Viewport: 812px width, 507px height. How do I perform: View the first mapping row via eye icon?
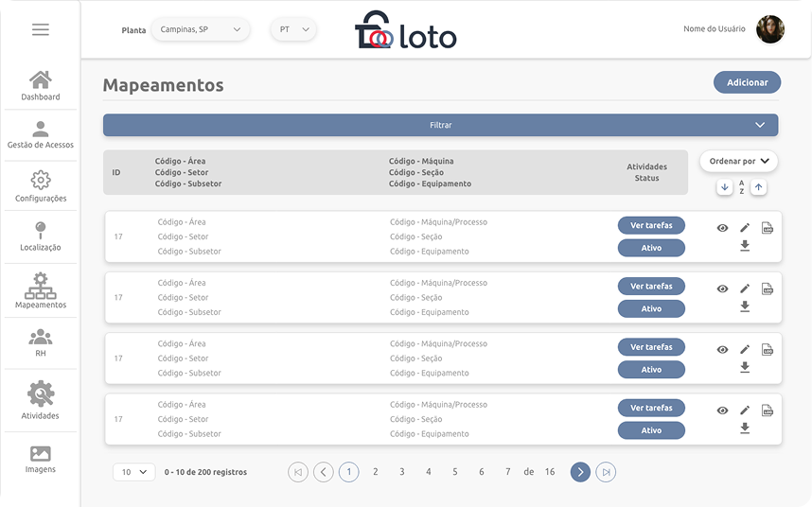point(722,228)
